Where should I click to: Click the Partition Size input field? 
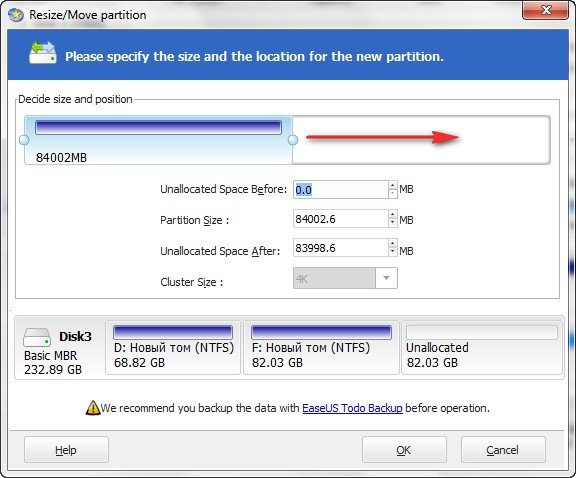pyautogui.click(x=341, y=219)
